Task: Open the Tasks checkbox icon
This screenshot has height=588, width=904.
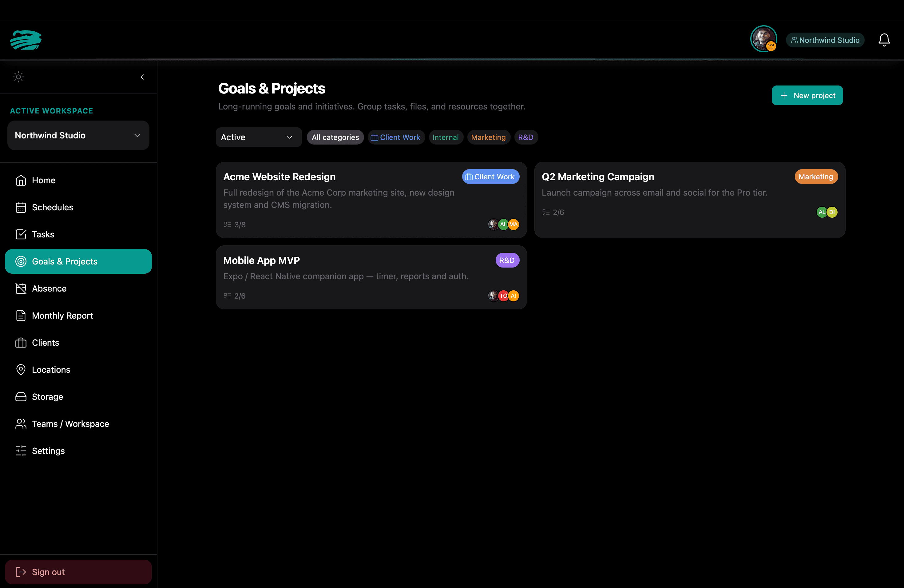Action: 21,234
